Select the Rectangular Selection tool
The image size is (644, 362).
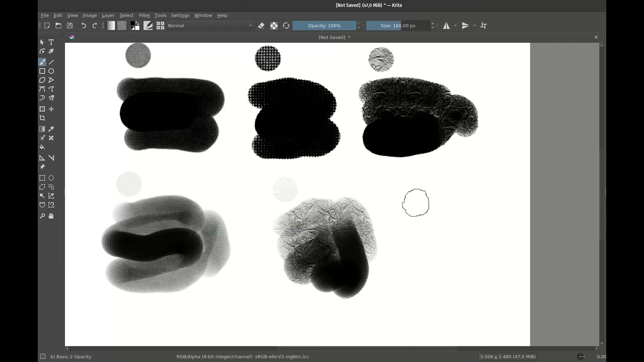[x=42, y=178]
